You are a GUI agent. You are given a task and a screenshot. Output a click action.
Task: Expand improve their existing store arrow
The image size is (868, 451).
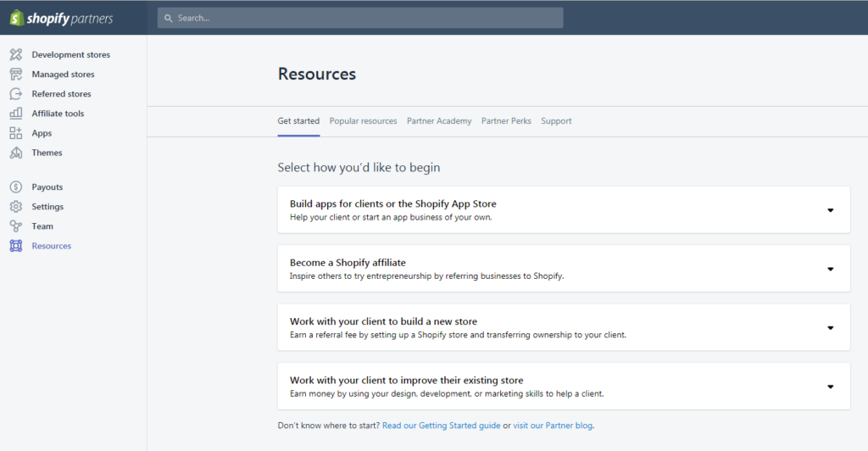831,387
